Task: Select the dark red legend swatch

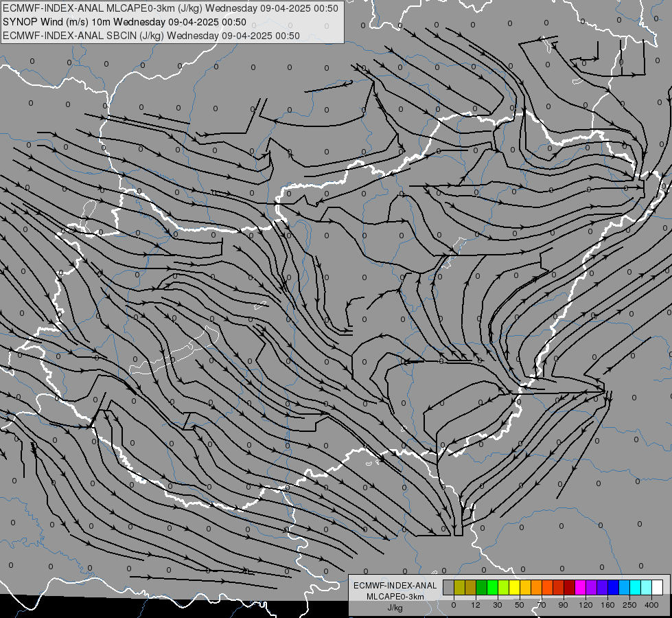Action: pos(570,588)
